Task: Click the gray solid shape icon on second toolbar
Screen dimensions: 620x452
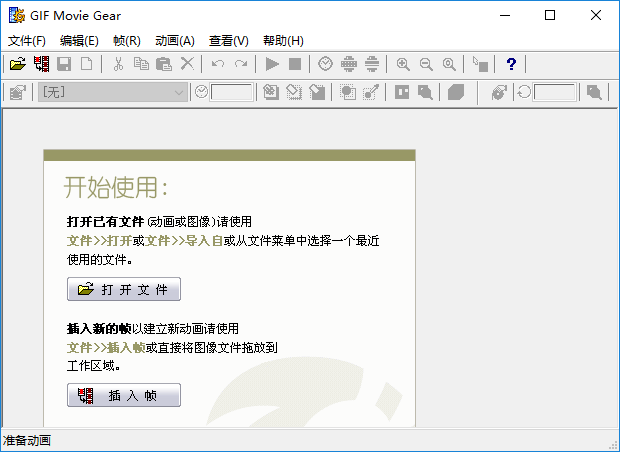Action: pyautogui.click(x=456, y=93)
